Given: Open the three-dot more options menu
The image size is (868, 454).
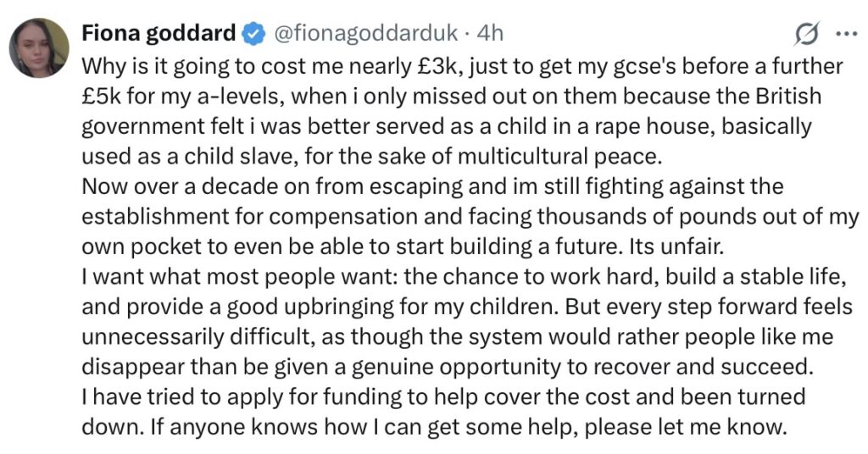Looking at the screenshot, I should click(846, 34).
